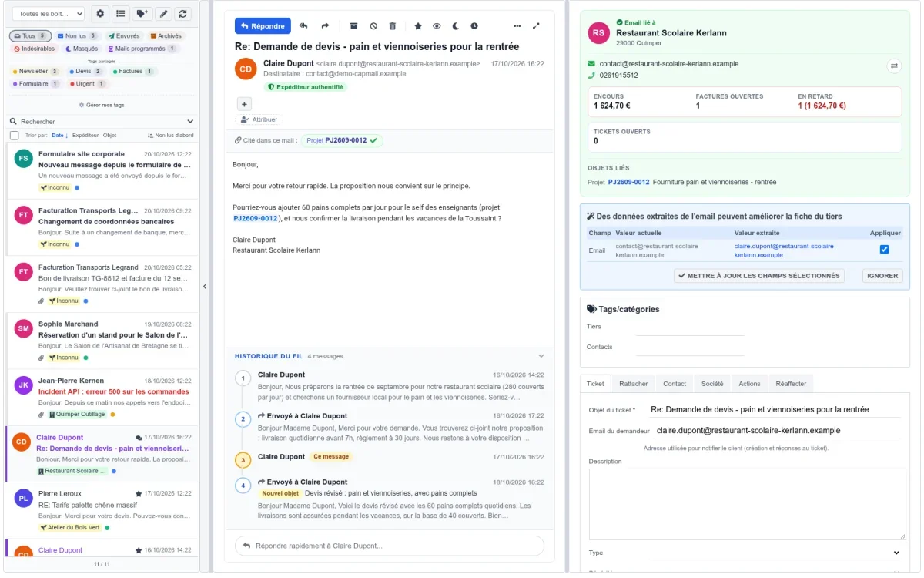Viewport: 924px width, 578px height.
Task: Switch list view mode icon
Action: pos(121,14)
